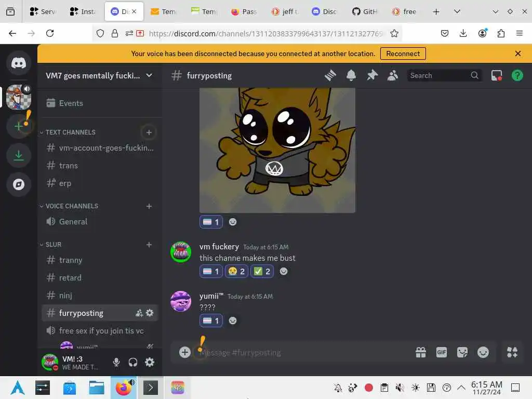Open the Apps launcher icon in message bar
Image resolution: width=532 pixels, height=399 pixels.
512,352
